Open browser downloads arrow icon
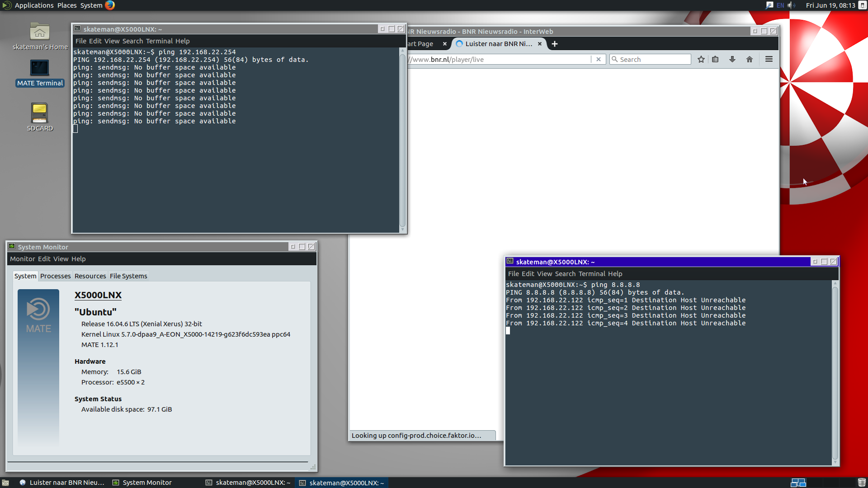The width and height of the screenshot is (868, 488). (x=732, y=59)
